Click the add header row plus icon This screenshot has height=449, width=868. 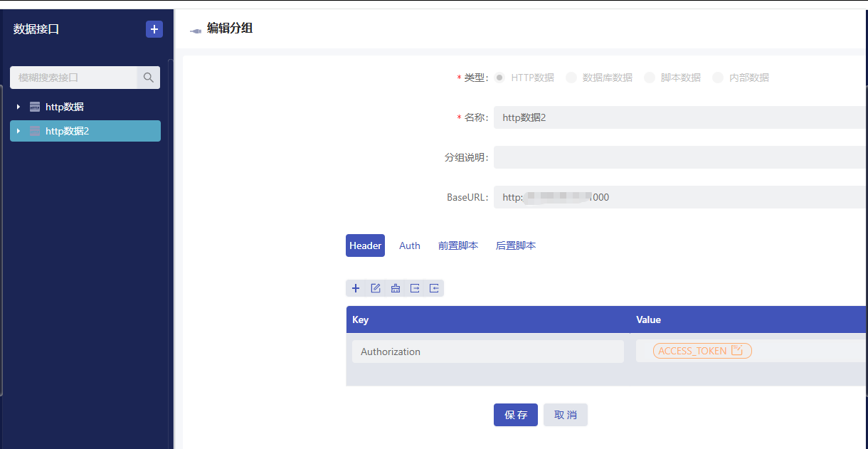[x=356, y=288]
